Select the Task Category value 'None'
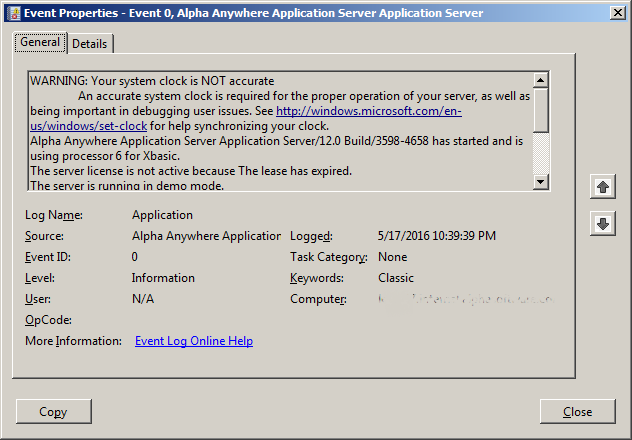 click(x=392, y=257)
